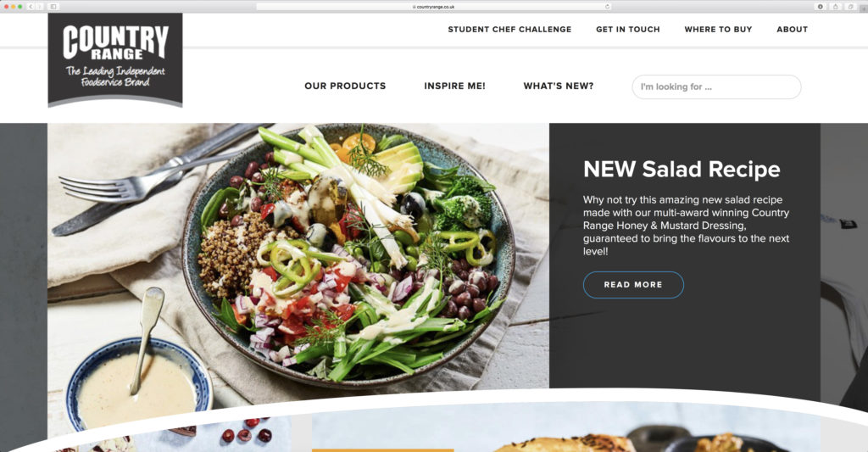Viewport: 868px width, 452px height.
Task: Open the Where To Buy link
Action: click(x=718, y=30)
